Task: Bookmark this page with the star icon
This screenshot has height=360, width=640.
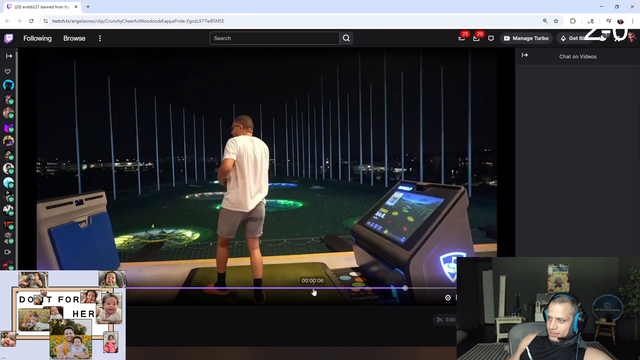Action: (556, 21)
